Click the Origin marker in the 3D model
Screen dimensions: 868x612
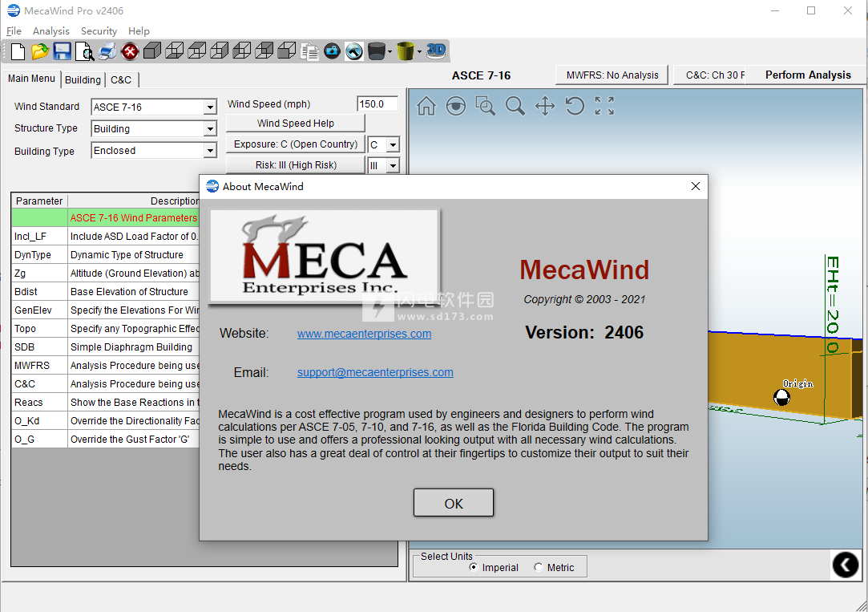pyautogui.click(x=781, y=396)
